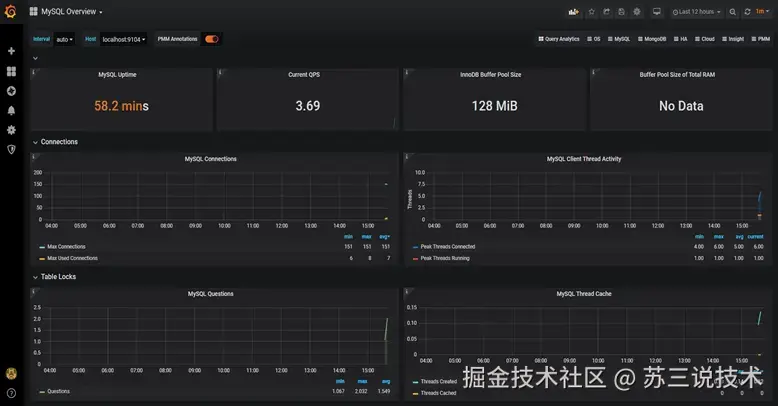The image size is (778, 406).
Task: Open Configuration gear icon in sidebar
Action: 11,130
